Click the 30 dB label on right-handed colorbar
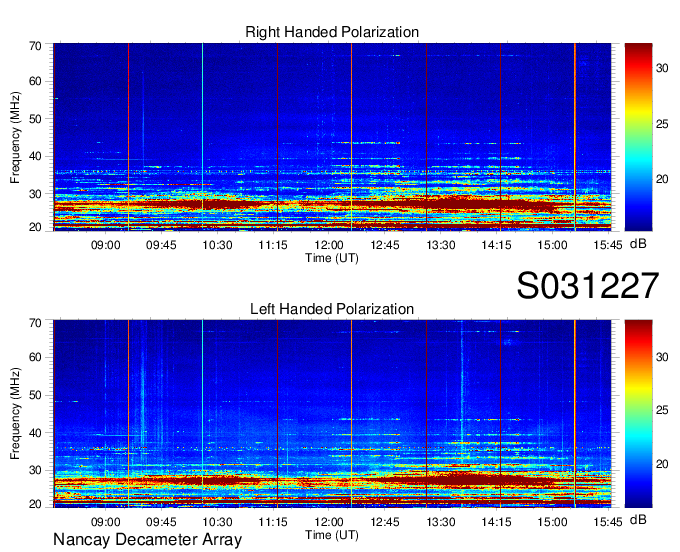 662,68
